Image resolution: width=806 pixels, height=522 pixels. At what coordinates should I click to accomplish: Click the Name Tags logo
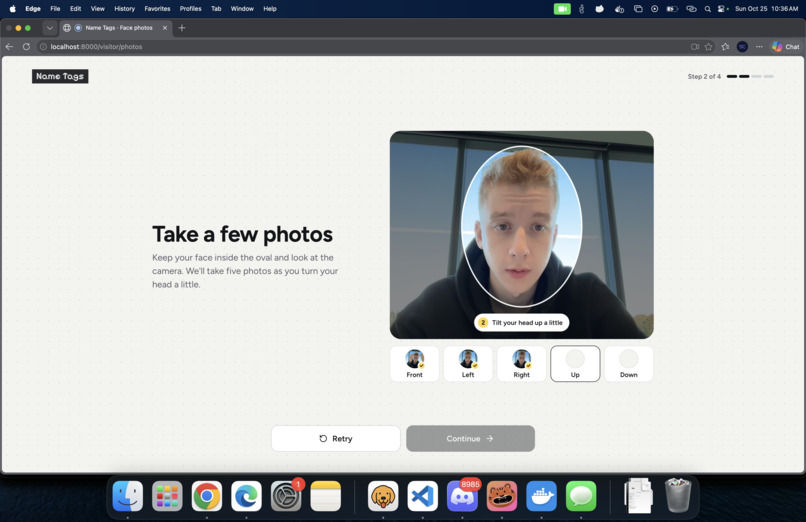coord(60,76)
